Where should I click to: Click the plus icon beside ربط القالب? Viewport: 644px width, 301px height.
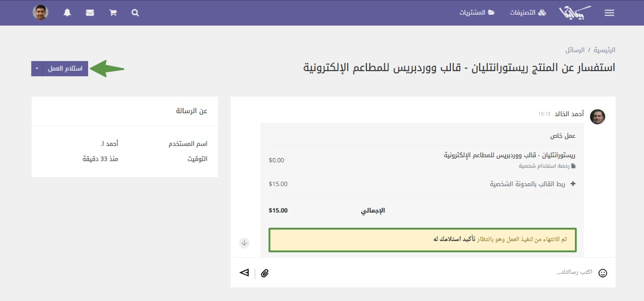click(x=573, y=184)
